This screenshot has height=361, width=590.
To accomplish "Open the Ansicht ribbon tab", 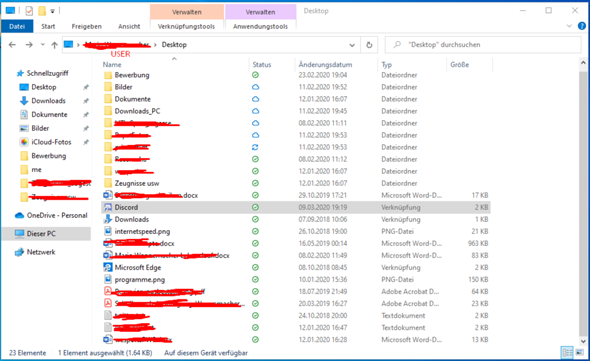I will [x=129, y=26].
